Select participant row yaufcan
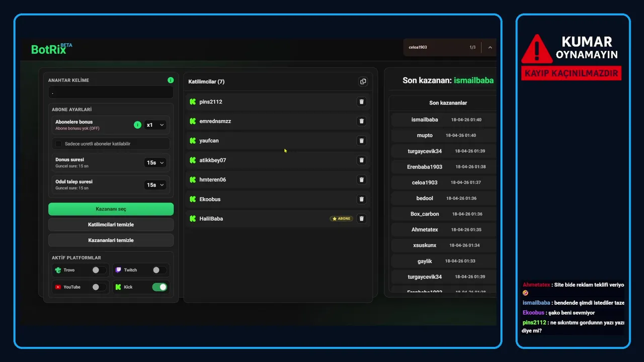This screenshot has height=362, width=644. pos(278,141)
